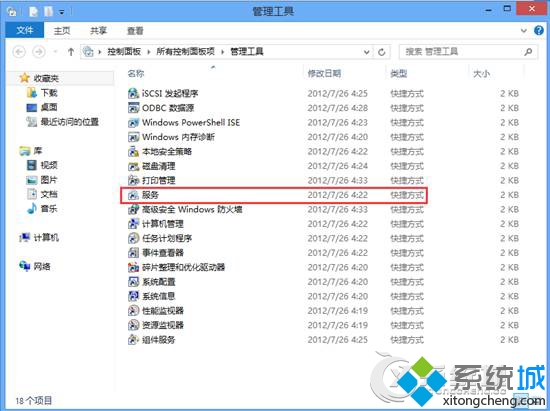Select 库 in the navigation pane
The width and height of the screenshot is (550, 411).
(x=38, y=151)
